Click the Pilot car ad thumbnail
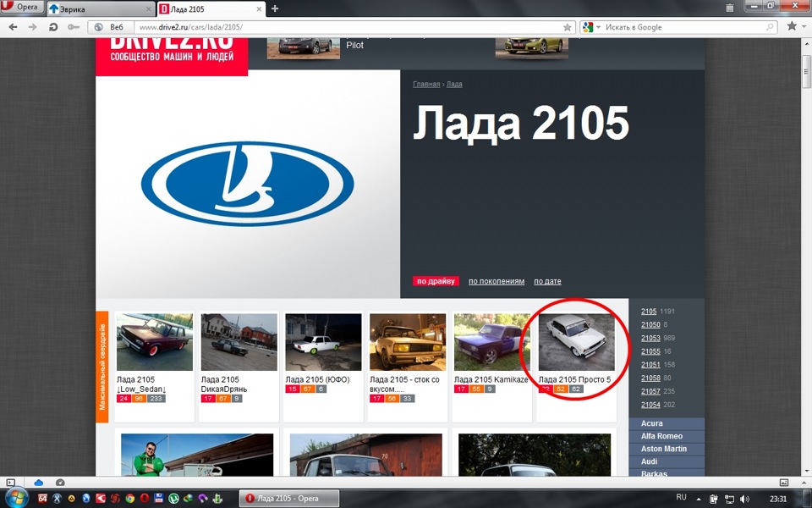 click(x=304, y=47)
